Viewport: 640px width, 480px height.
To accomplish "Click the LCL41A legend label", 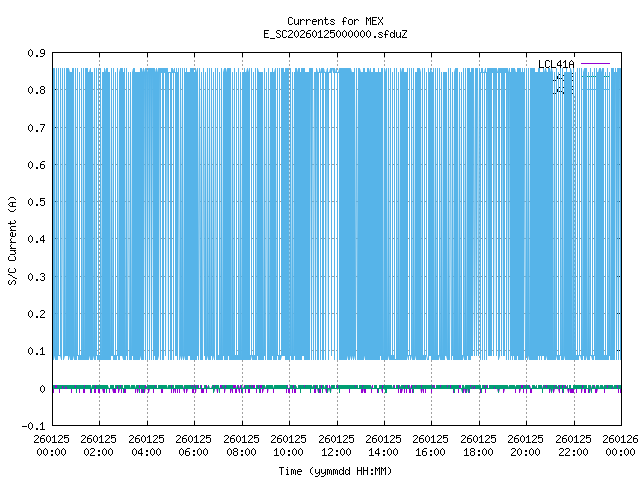I will point(556,65).
